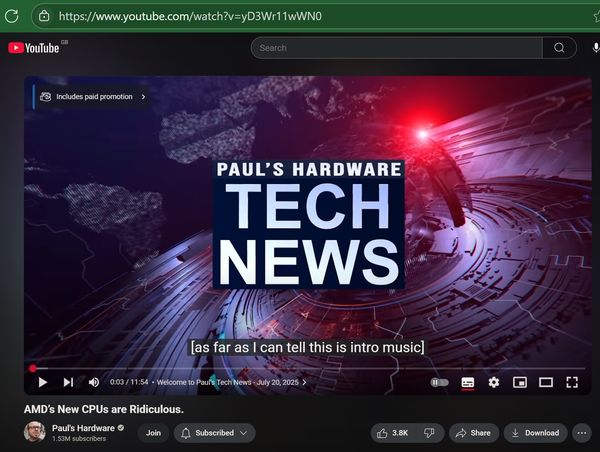Expand the Subscribed notification dropdown
Viewport: 600px width, 452px height.
[214, 433]
